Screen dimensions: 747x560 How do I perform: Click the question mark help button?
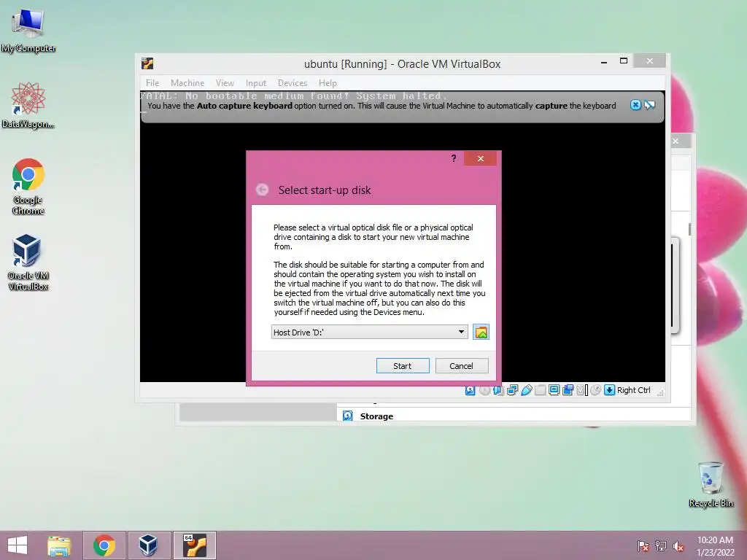click(454, 158)
